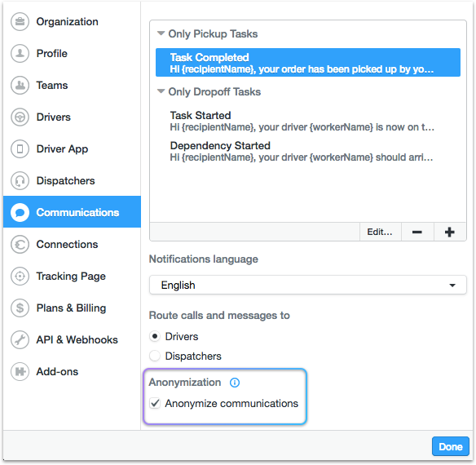Click the Teams group icon
Viewport: 476px width, 465px height.
point(20,85)
